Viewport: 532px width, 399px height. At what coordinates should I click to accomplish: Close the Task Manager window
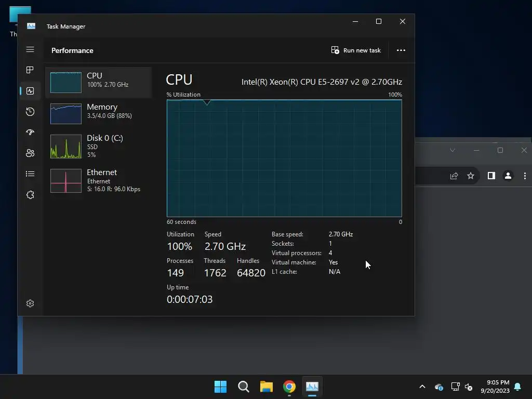403,21
